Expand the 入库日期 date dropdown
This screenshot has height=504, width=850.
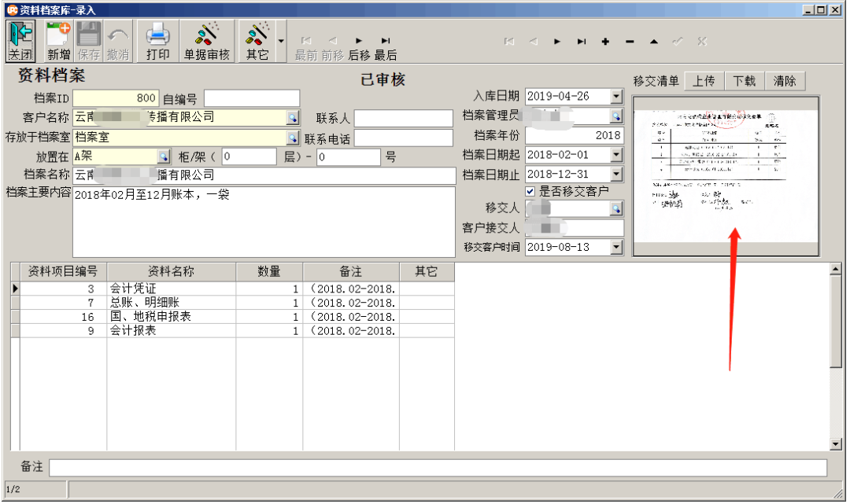pyautogui.click(x=616, y=97)
